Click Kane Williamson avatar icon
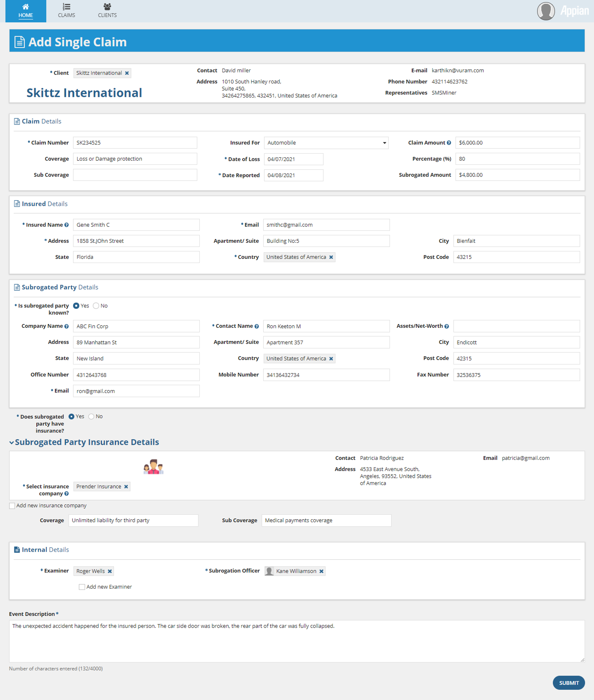Viewport: 594px width, 700px height. point(269,571)
